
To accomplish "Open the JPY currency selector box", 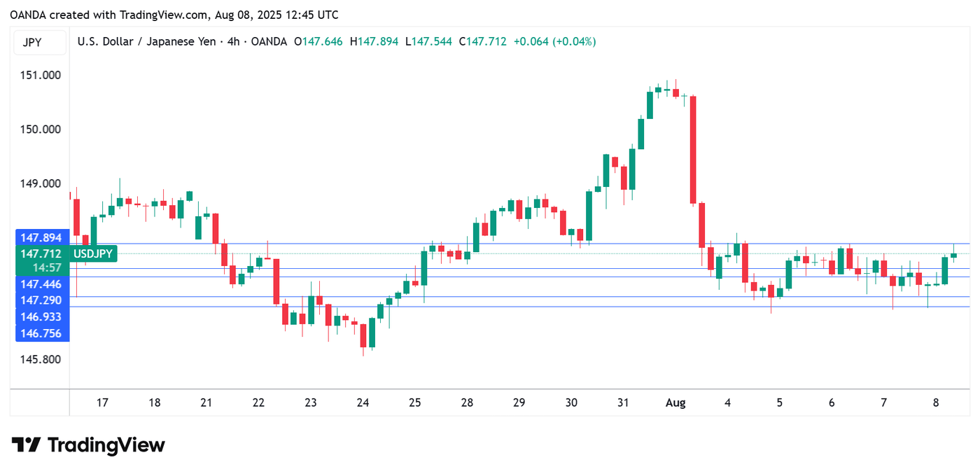I will click(x=33, y=42).
